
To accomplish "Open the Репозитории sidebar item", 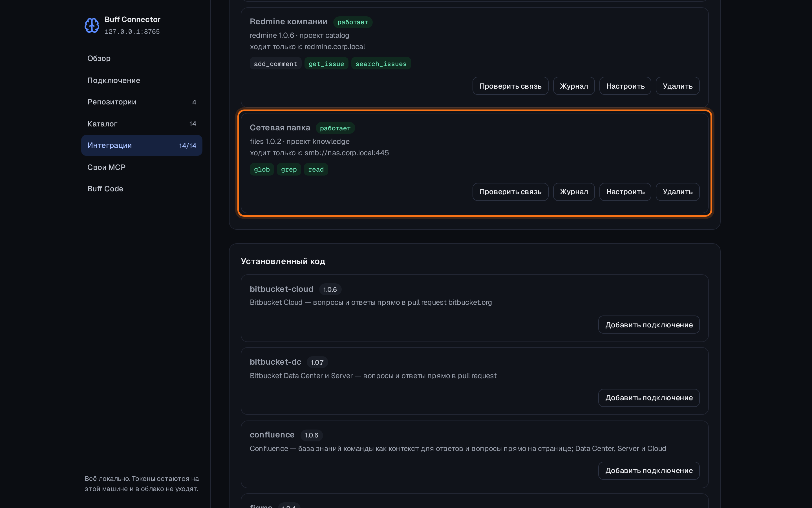I will pos(142,102).
